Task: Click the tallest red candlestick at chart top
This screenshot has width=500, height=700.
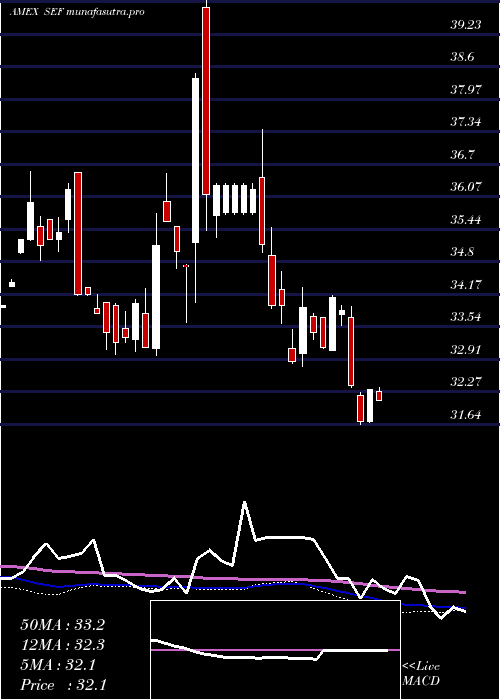Action: coord(206,101)
